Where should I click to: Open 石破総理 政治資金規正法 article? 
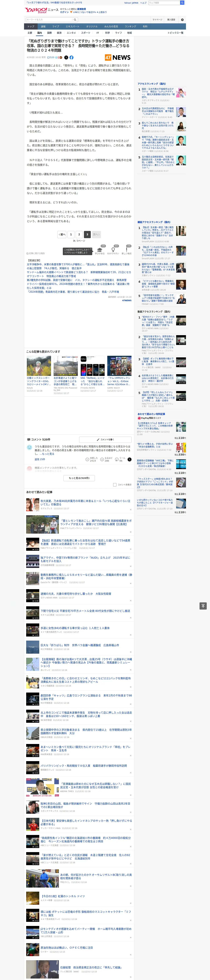click(91, 967)
